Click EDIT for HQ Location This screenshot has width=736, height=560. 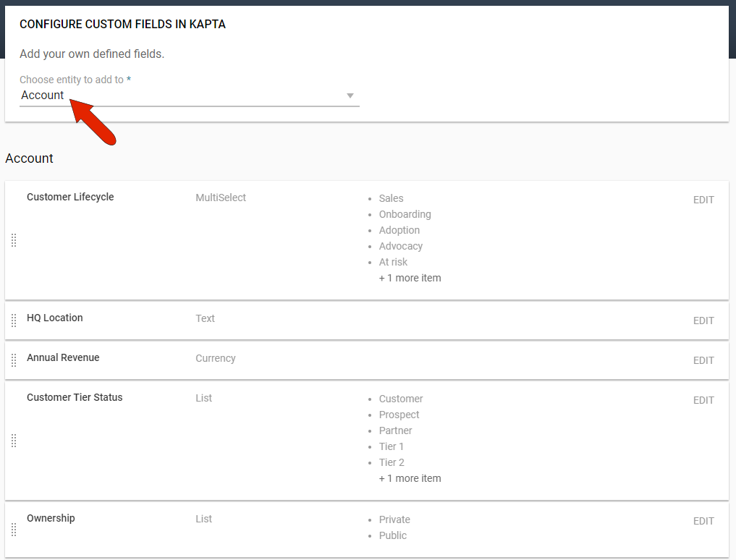(703, 321)
